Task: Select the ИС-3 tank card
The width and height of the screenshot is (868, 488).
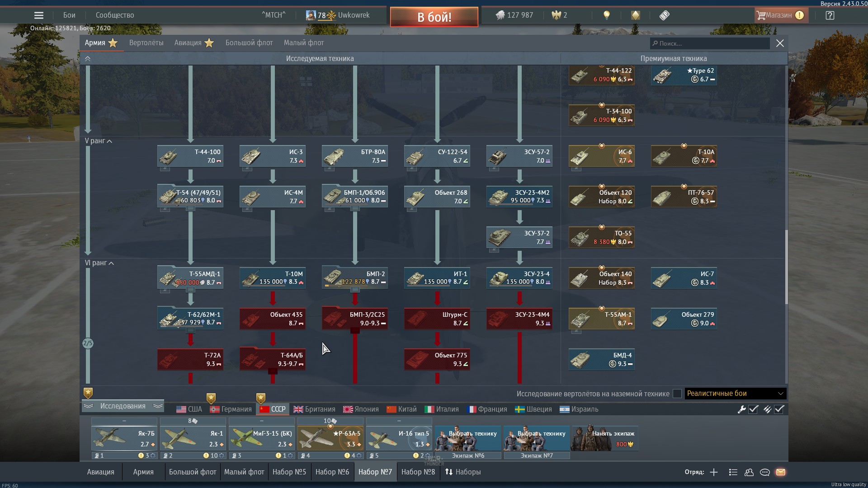Action: (x=273, y=156)
